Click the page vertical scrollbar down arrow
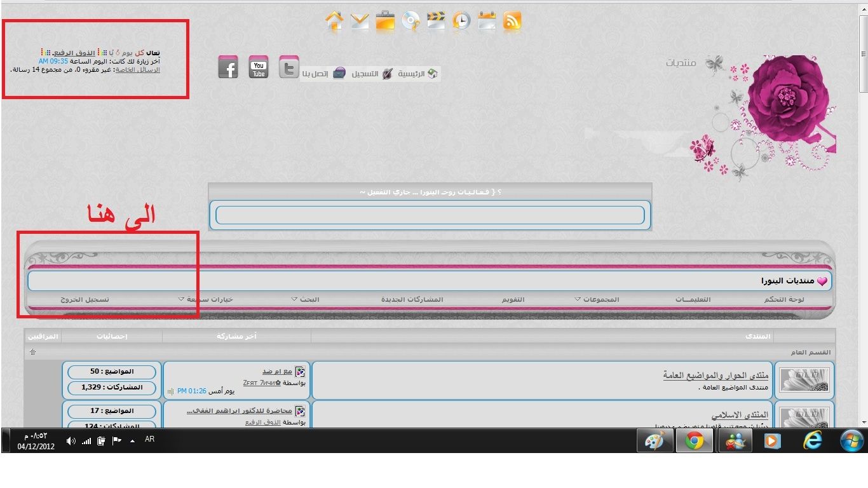 [862, 423]
